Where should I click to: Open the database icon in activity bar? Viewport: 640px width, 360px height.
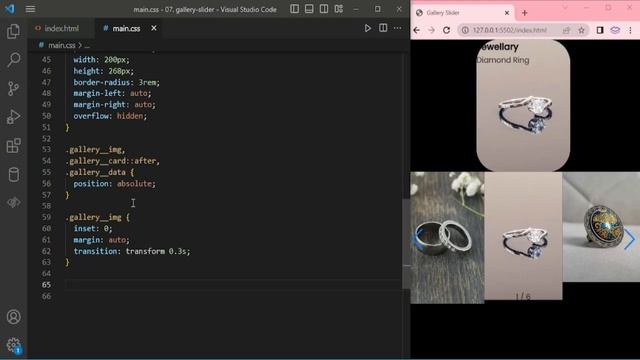[x=13, y=174]
